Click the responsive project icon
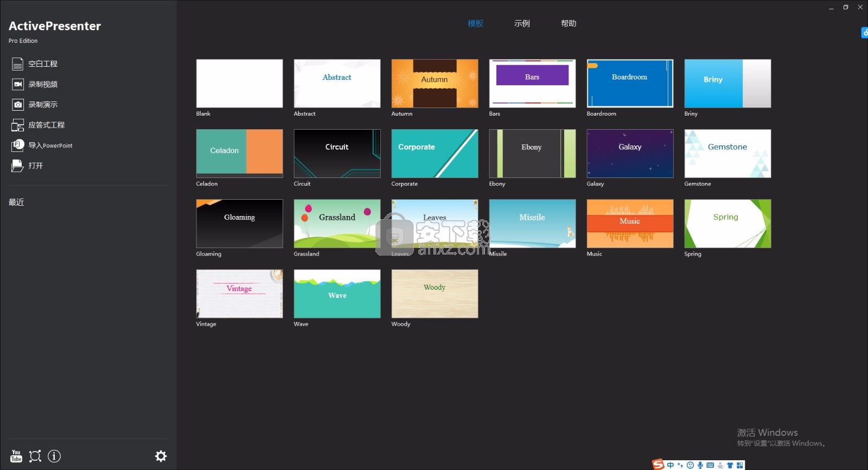The image size is (868, 470). (17, 125)
